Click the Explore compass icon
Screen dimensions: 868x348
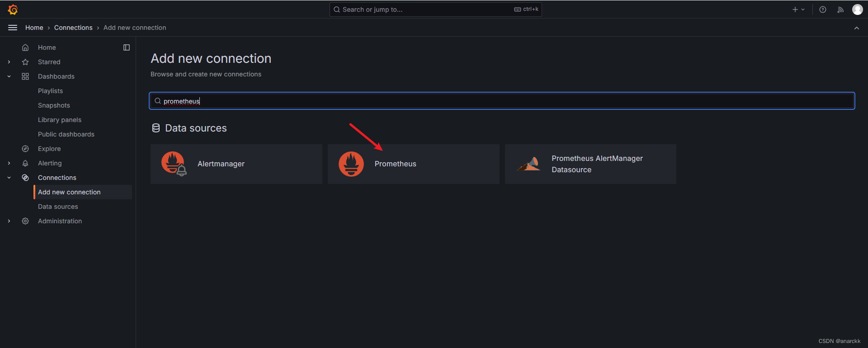pos(25,149)
